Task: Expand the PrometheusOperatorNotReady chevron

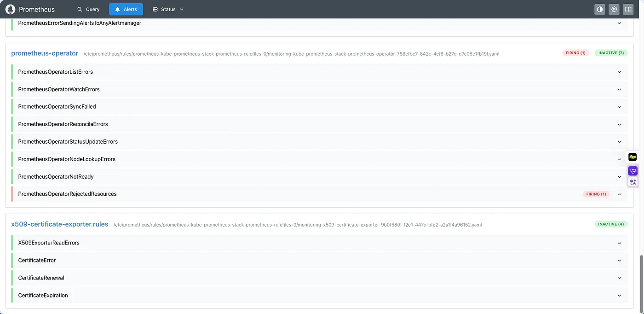Action: [x=619, y=177]
